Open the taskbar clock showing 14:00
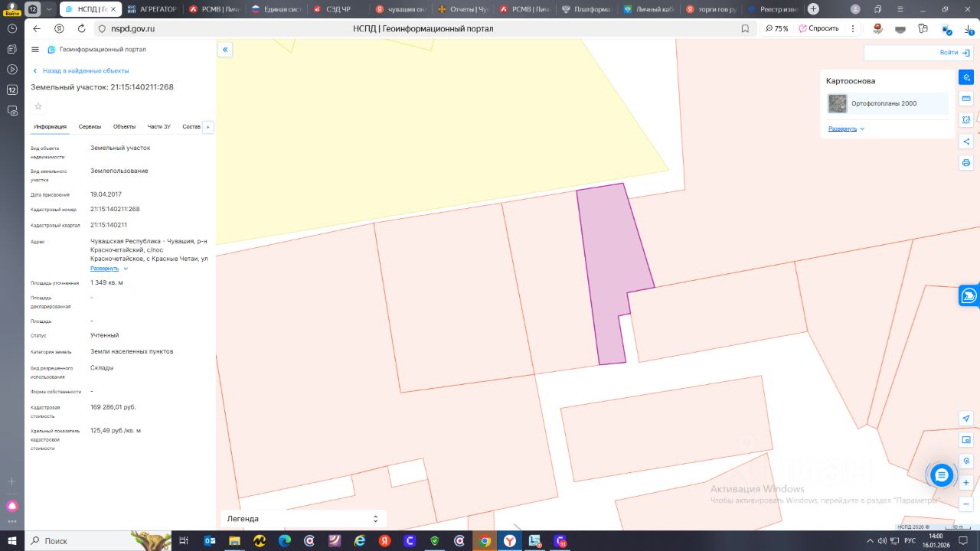980x551 pixels. pyautogui.click(x=935, y=540)
